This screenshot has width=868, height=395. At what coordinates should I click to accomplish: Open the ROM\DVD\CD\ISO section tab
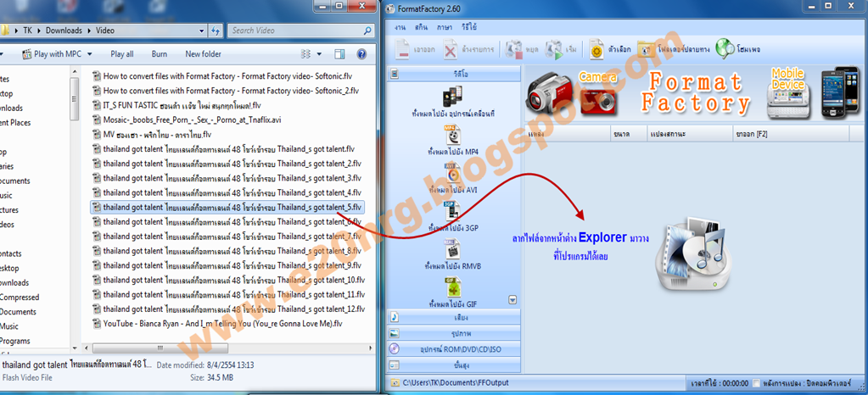point(454,349)
